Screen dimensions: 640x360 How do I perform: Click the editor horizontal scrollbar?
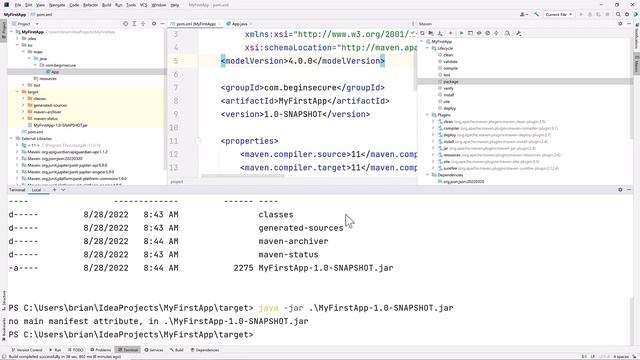pyautogui.click(x=243, y=176)
